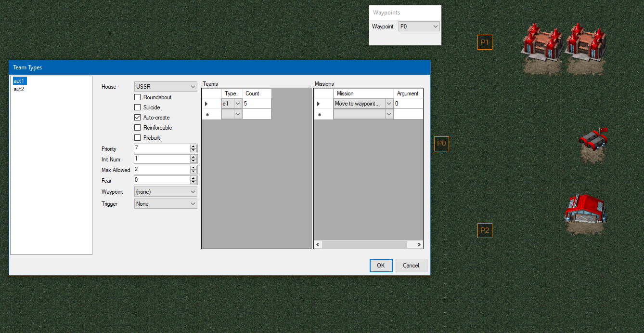Increase Fear with up arrow
644x333 pixels.
coord(193,178)
